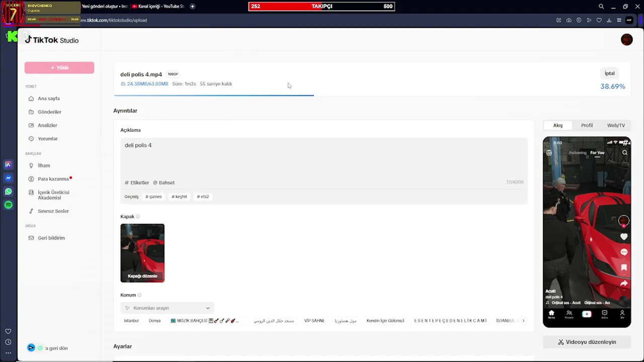
Task: Select the VİP SAHNE location chip
Action: pos(314,321)
